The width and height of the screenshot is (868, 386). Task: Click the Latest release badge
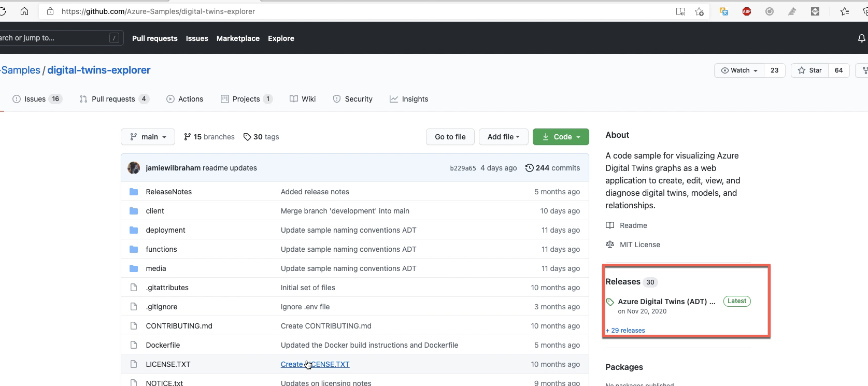(x=737, y=301)
